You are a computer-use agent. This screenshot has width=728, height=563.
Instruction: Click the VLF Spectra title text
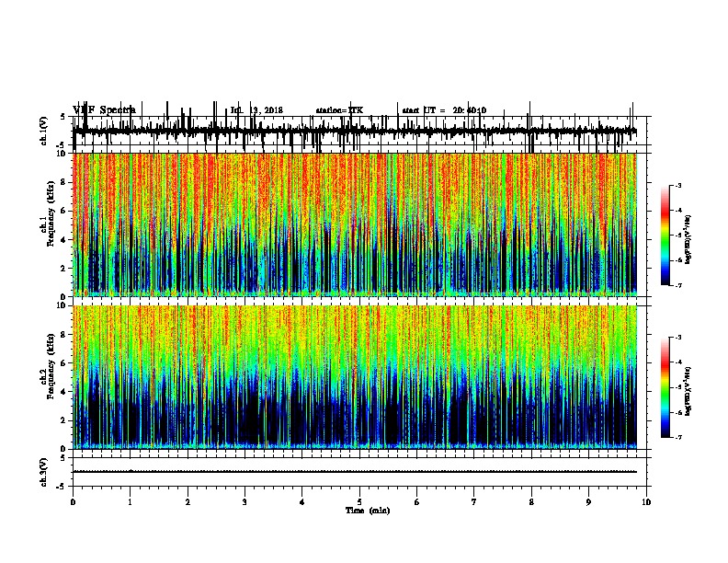(104, 110)
